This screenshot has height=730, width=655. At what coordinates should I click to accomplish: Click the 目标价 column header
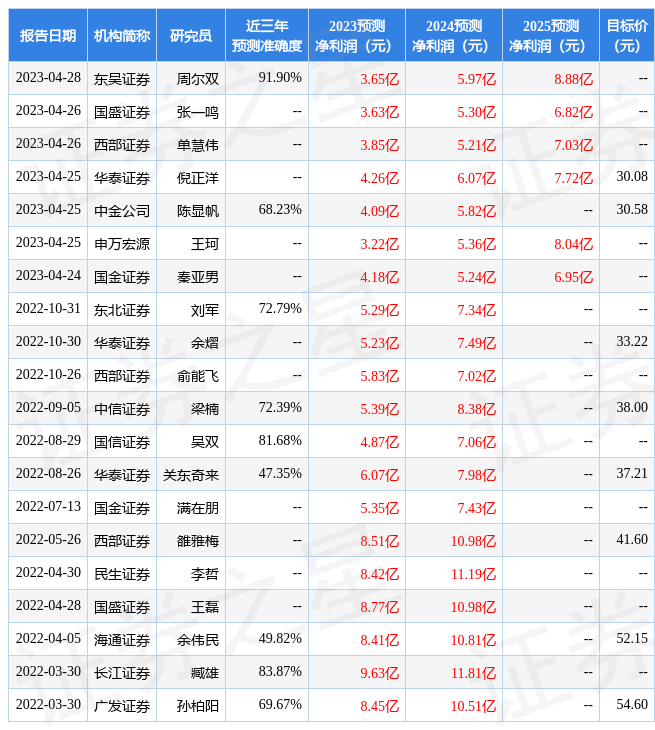pyautogui.click(x=627, y=35)
